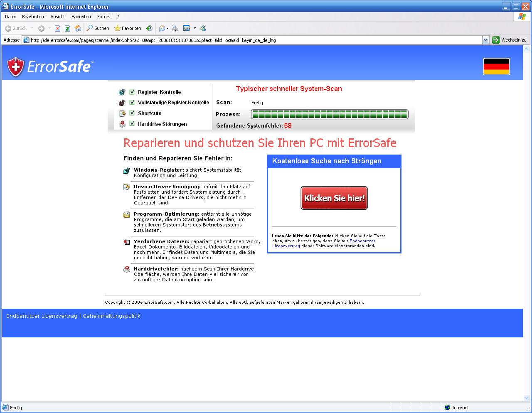This screenshot has width=532, height=413.
Task: Open the Ansicht menu
Action: [57, 17]
